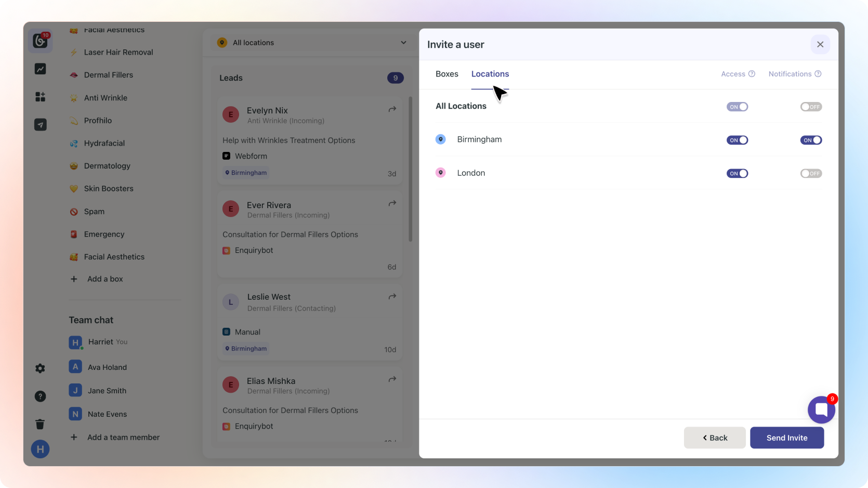Click the leads list scrollbar

pyautogui.click(x=411, y=170)
